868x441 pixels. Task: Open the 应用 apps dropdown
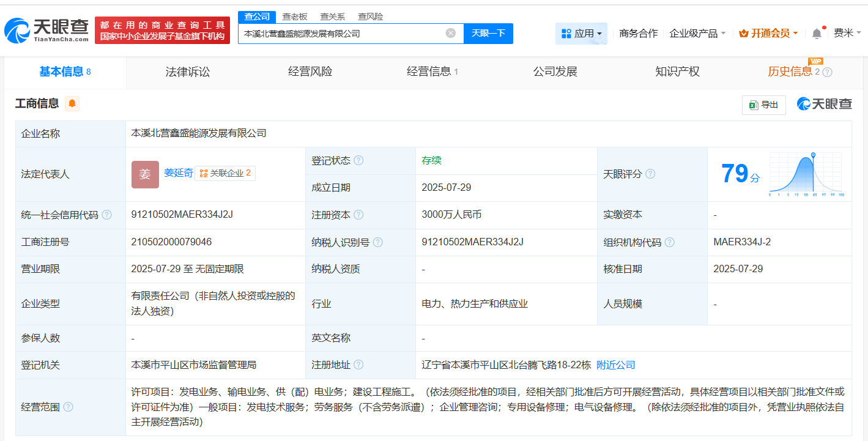(x=581, y=33)
